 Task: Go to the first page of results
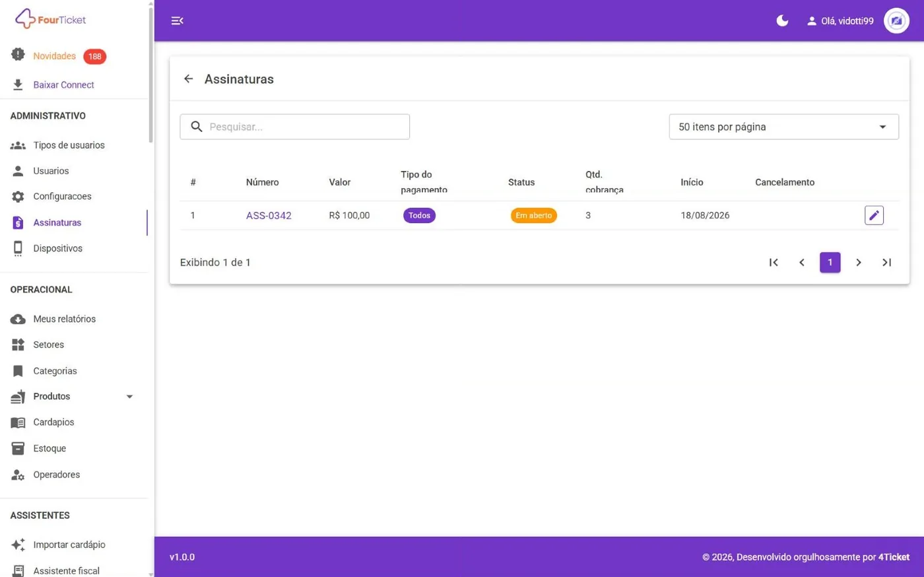coord(774,262)
